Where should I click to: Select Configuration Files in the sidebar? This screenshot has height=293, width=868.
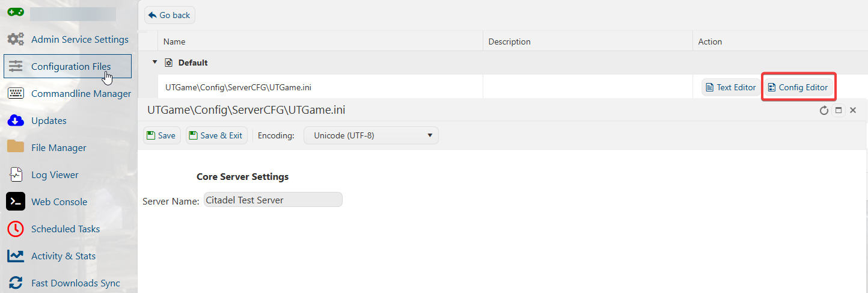coord(67,66)
